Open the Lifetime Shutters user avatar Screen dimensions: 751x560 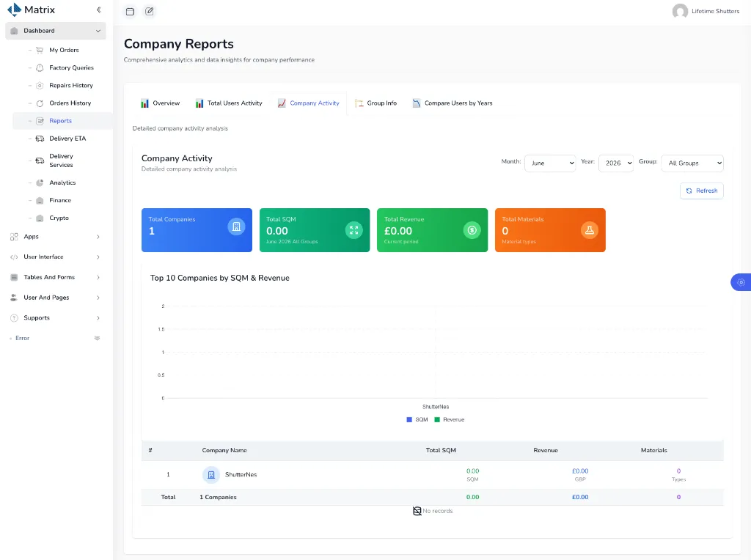pos(680,11)
